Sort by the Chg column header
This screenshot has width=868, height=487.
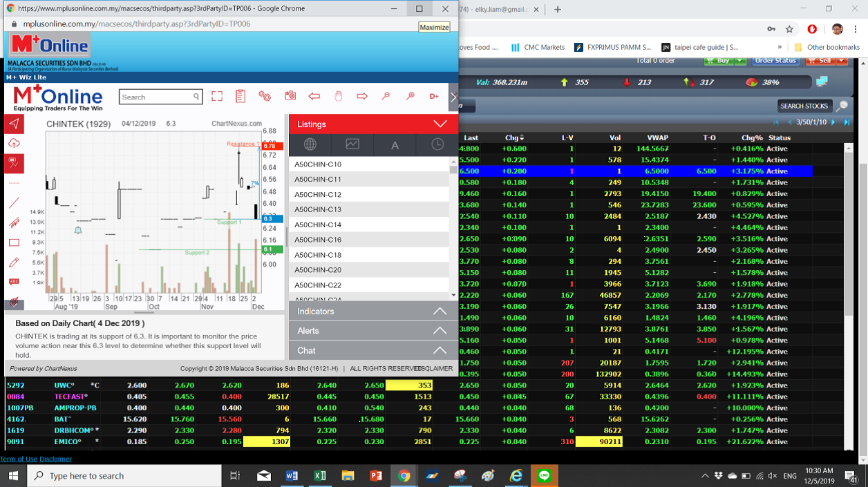514,138
